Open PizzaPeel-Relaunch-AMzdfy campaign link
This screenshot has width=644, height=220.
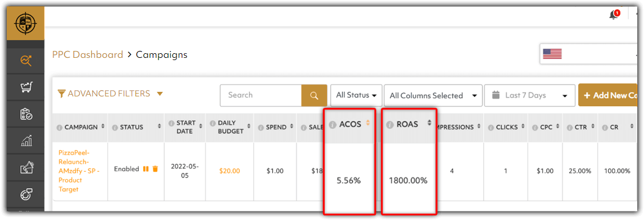pyautogui.click(x=78, y=171)
